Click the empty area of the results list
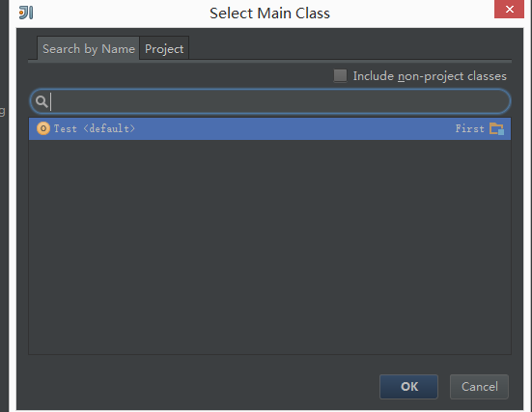 tap(269, 247)
